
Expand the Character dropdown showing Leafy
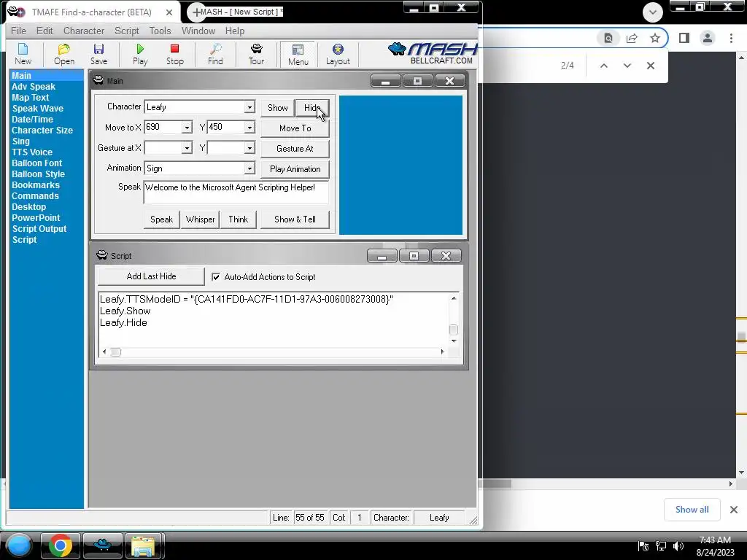249,107
